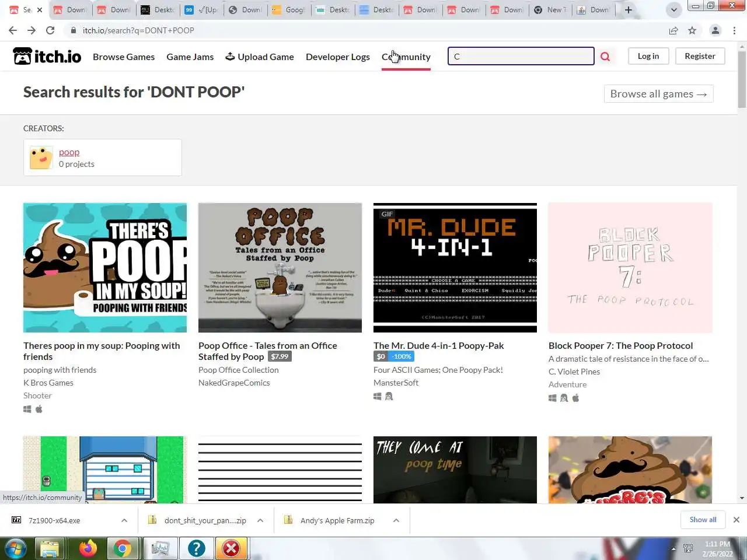The height and width of the screenshot is (560, 747).
Task: Click the browser address bar URL
Action: coord(138,30)
